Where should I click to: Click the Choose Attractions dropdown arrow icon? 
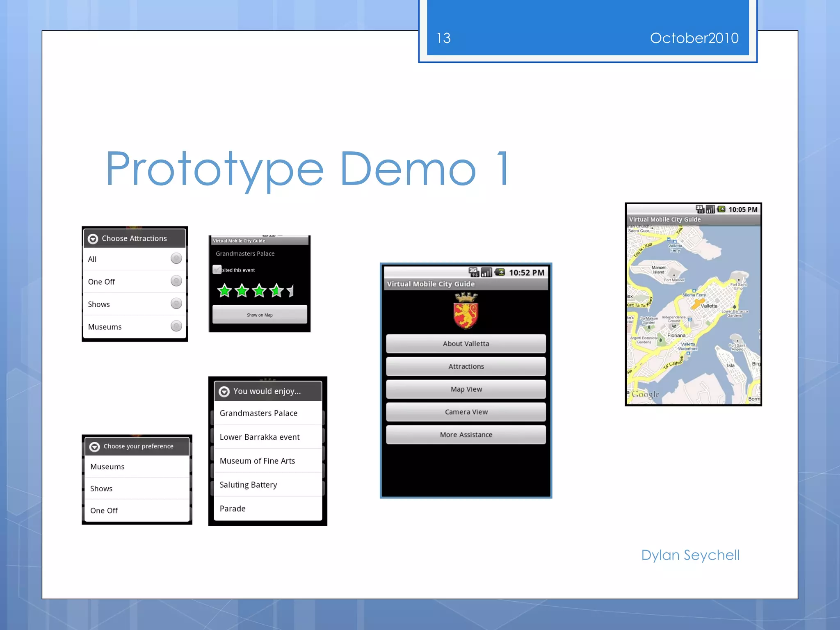93,239
